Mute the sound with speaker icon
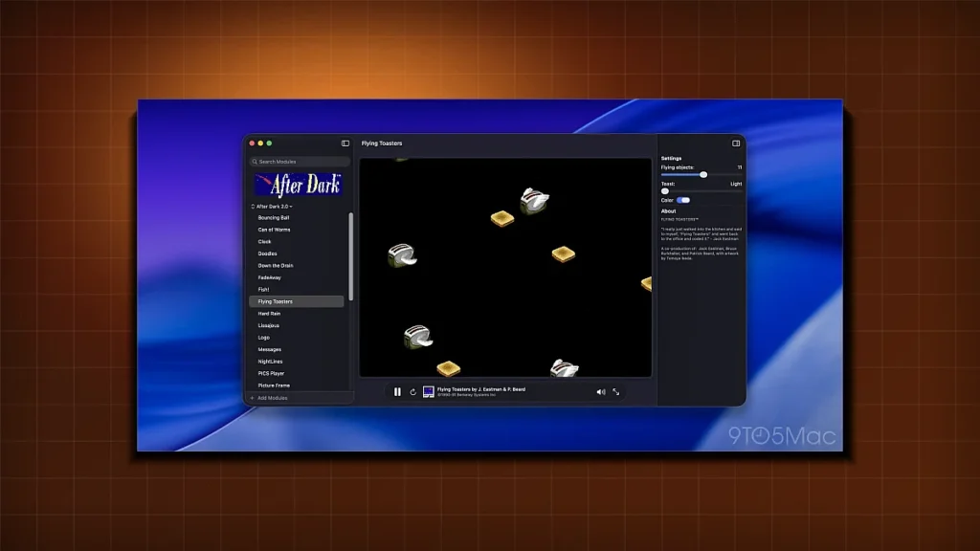The width and height of the screenshot is (980, 551). [601, 391]
